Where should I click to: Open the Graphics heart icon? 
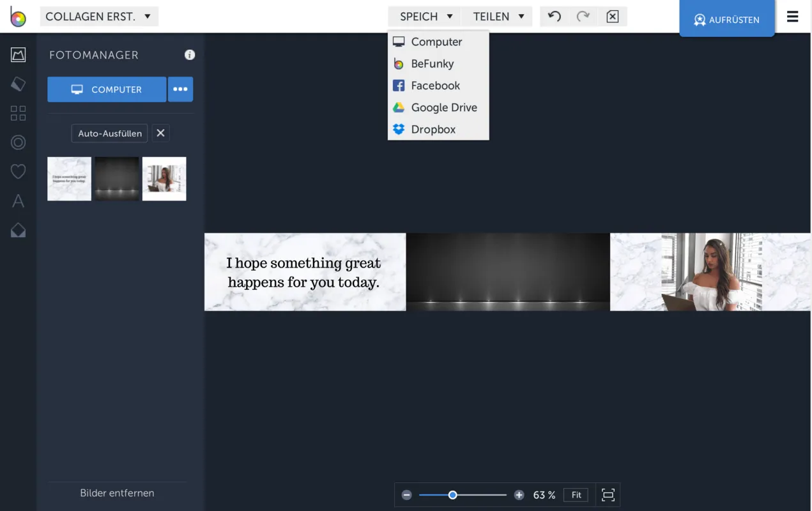click(x=18, y=171)
